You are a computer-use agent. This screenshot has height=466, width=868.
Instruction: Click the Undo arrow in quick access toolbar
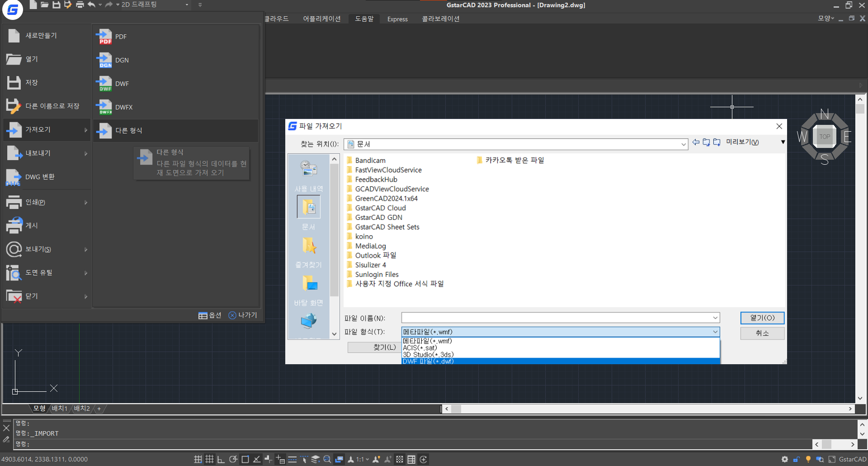tap(91, 5)
